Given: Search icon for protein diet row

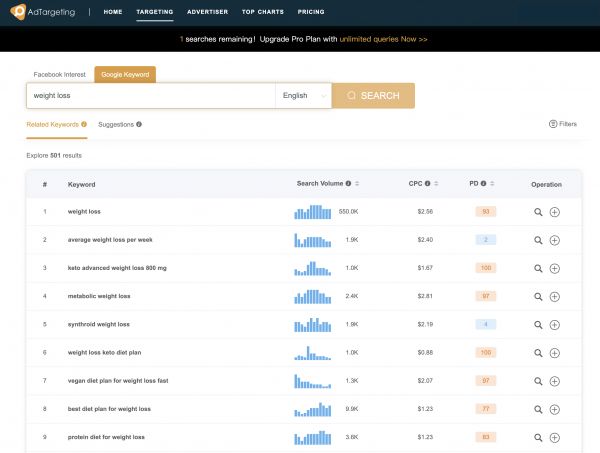Looking at the screenshot, I should click(x=538, y=438).
